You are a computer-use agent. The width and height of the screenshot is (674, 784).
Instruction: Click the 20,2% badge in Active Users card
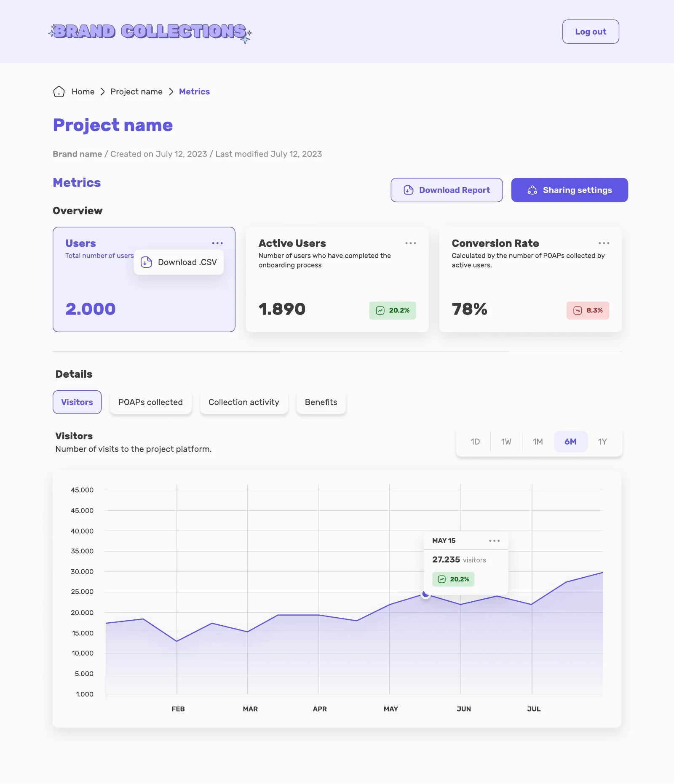coord(393,310)
